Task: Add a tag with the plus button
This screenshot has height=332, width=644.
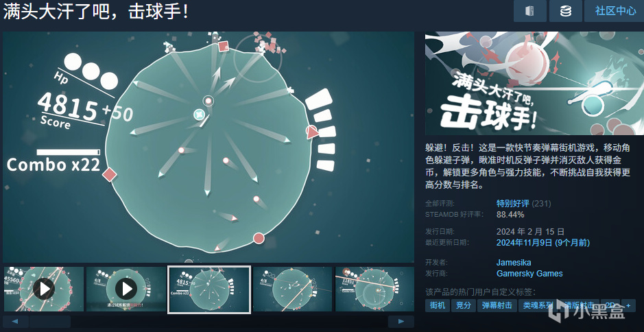Action: [628, 305]
